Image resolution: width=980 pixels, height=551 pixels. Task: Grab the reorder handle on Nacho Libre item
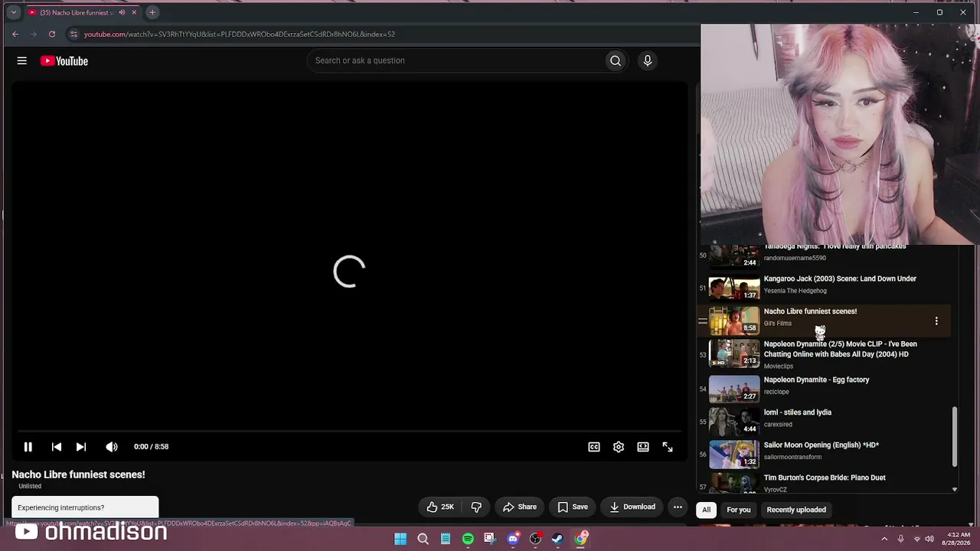pos(702,321)
